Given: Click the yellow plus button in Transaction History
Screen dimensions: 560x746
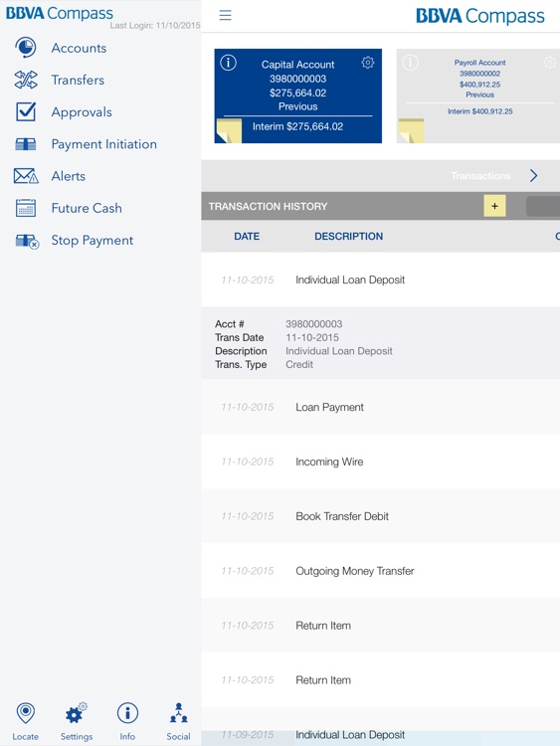Looking at the screenshot, I should pyautogui.click(x=494, y=206).
